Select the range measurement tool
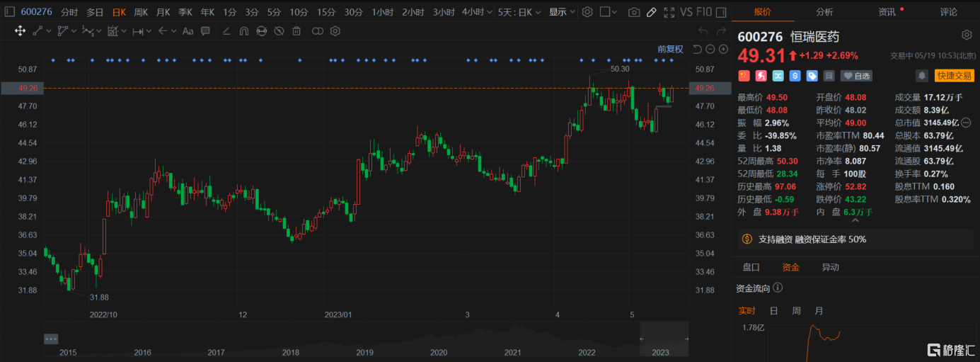This screenshot has height=362, width=980. pos(138,30)
